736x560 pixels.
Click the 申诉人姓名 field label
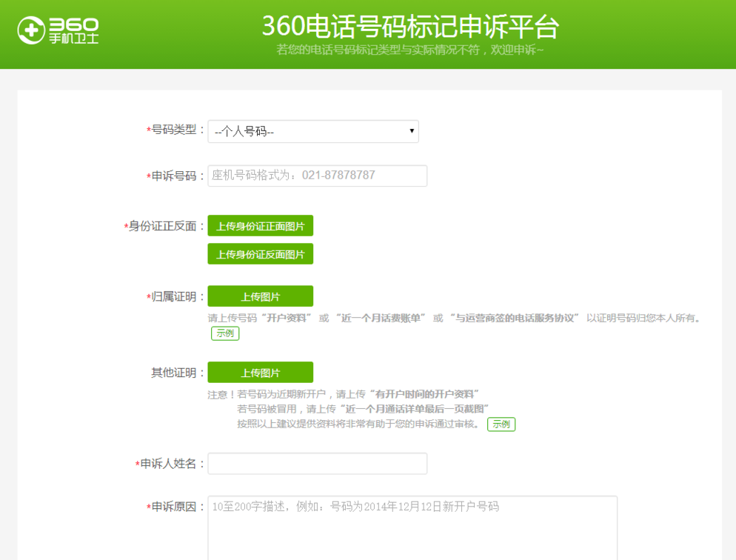[170, 464]
